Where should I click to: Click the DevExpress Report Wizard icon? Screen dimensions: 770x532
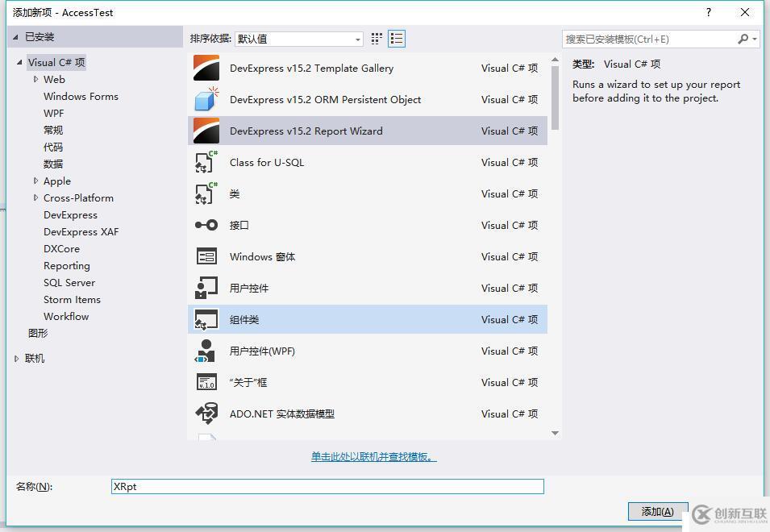tap(206, 131)
